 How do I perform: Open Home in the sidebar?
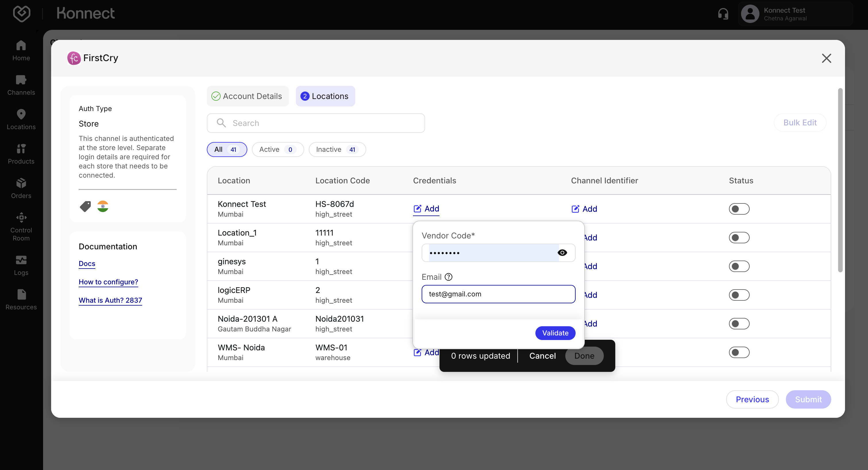click(x=21, y=51)
